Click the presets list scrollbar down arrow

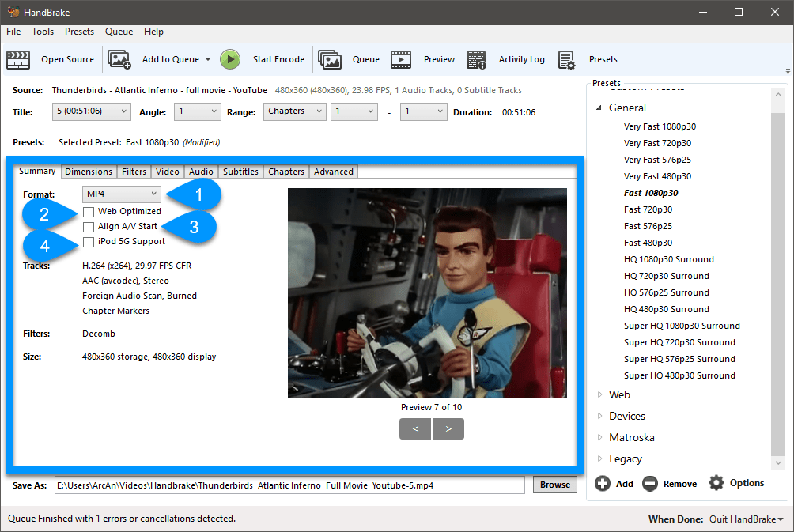pyautogui.click(x=778, y=462)
